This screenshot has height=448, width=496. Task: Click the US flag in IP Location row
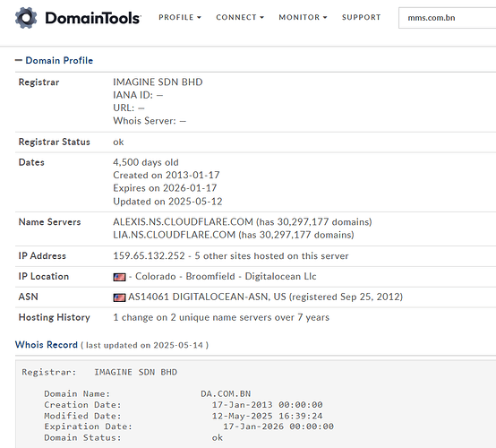point(119,277)
